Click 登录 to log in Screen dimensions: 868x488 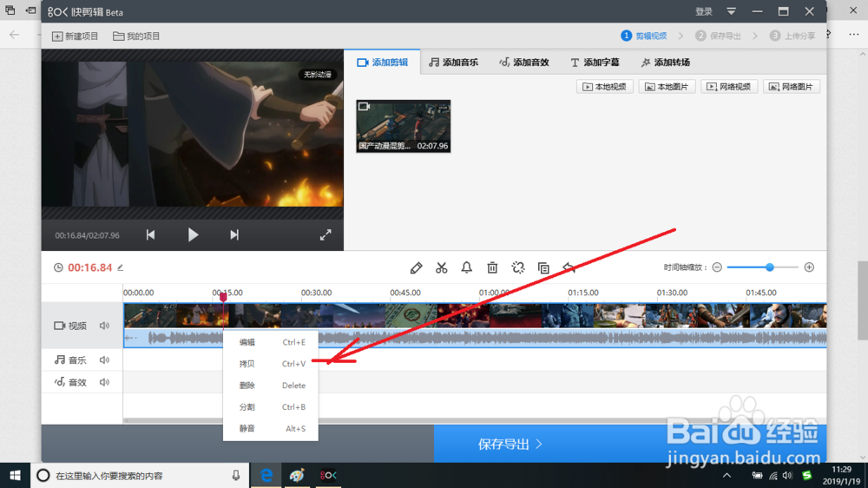(704, 11)
